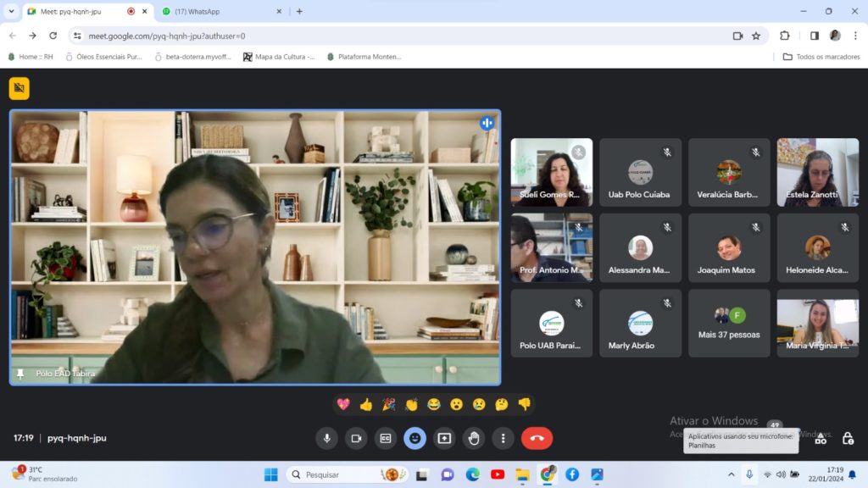Image resolution: width=868 pixels, height=488 pixels.
Task: Turn on closed captions
Action: (386, 438)
